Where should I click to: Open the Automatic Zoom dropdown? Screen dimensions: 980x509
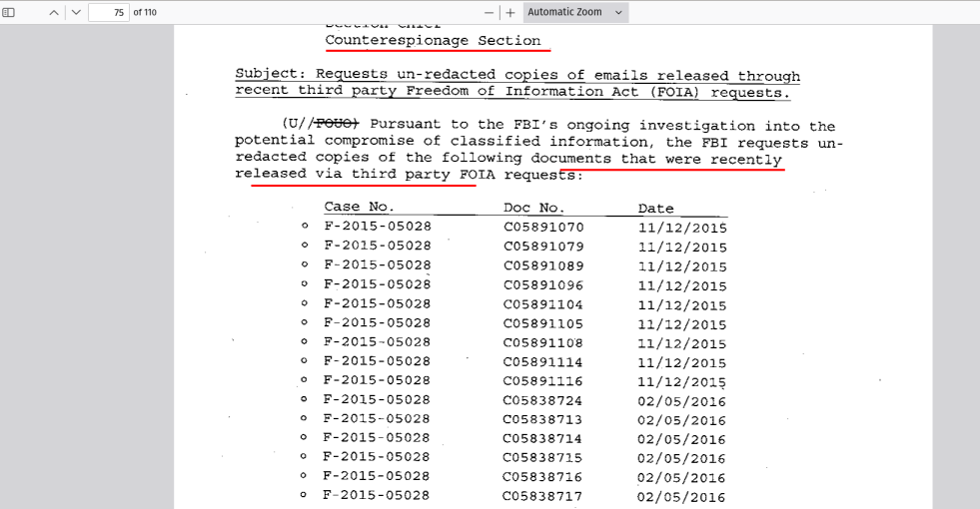point(575,12)
